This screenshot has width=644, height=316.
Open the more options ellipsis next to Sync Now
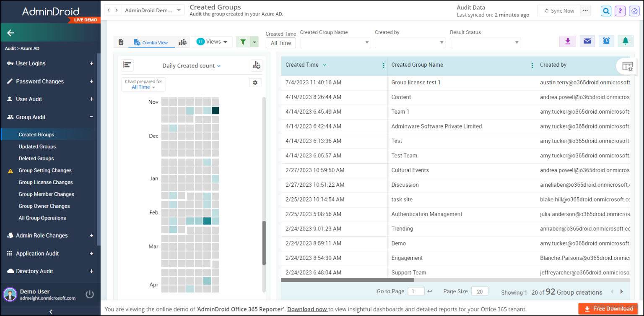(x=585, y=10)
